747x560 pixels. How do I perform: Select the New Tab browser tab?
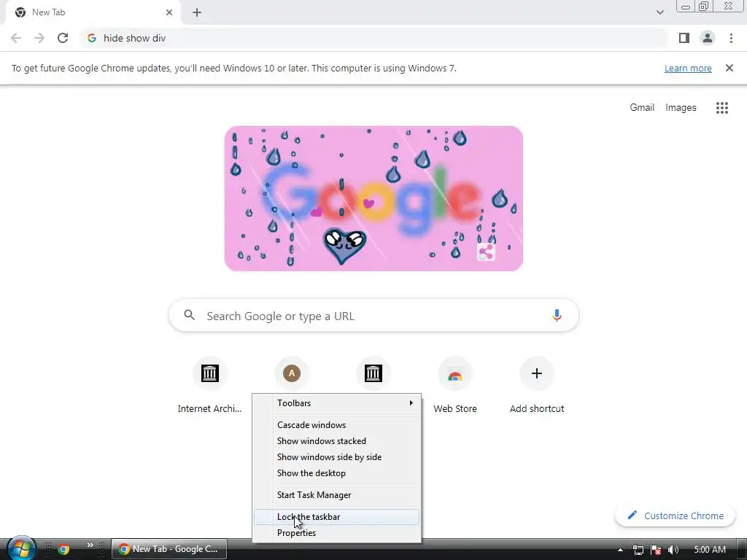click(x=93, y=12)
